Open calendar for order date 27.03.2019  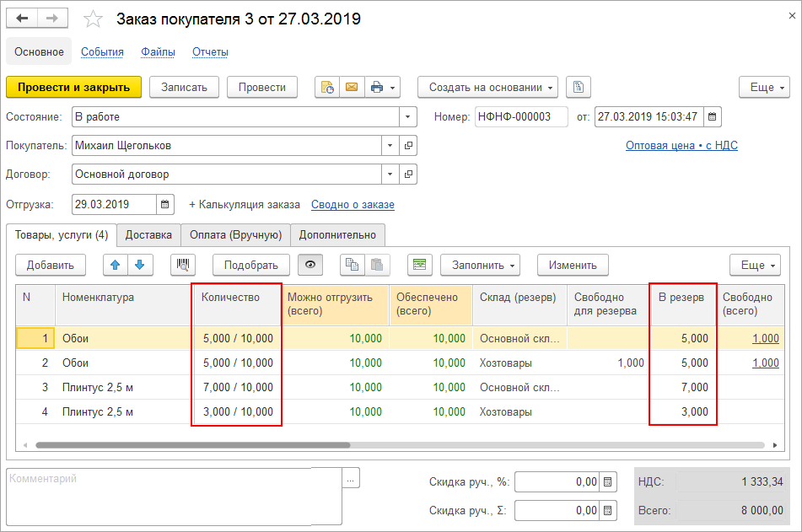tap(712, 117)
